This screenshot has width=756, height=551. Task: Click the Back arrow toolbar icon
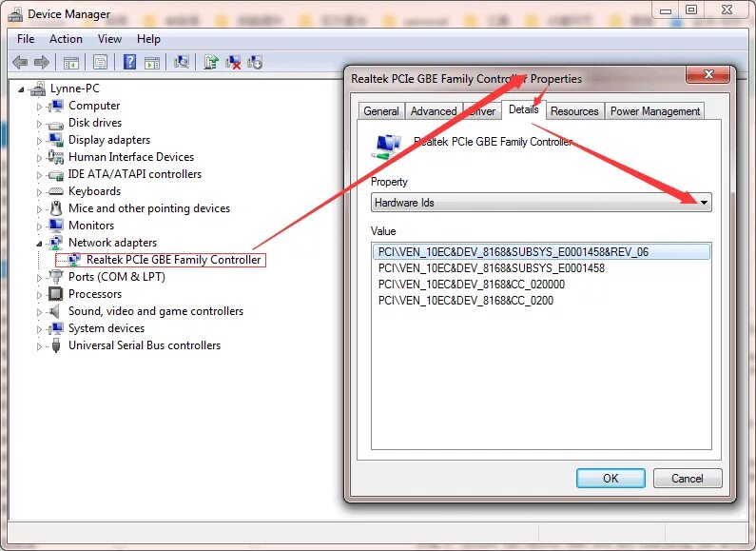(x=20, y=62)
